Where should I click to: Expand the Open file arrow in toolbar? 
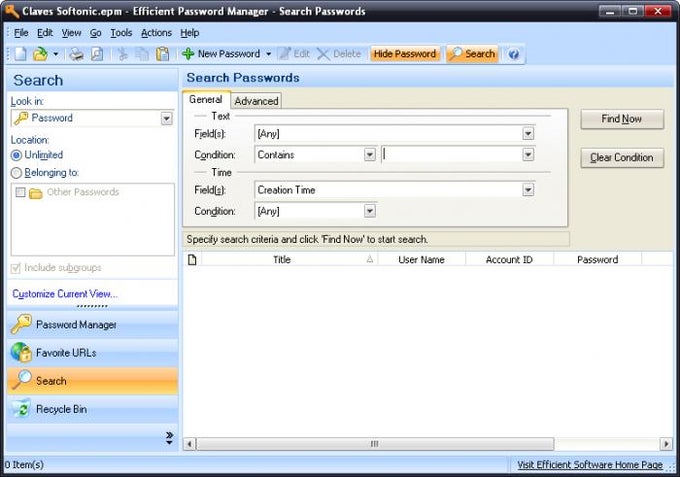click(56, 54)
